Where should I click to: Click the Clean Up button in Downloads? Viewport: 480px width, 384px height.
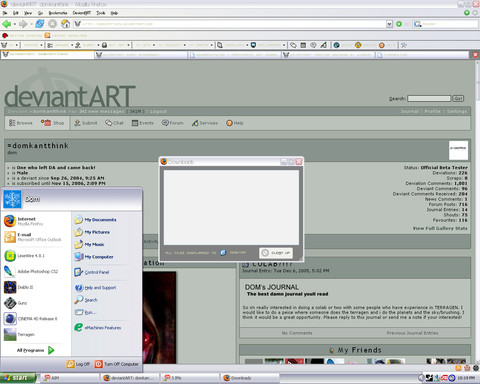[x=276, y=253]
